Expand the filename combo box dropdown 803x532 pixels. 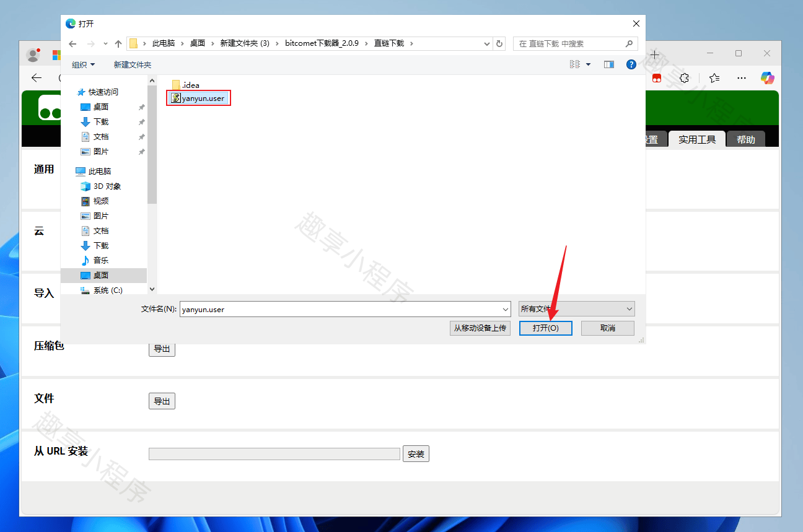[505, 309]
